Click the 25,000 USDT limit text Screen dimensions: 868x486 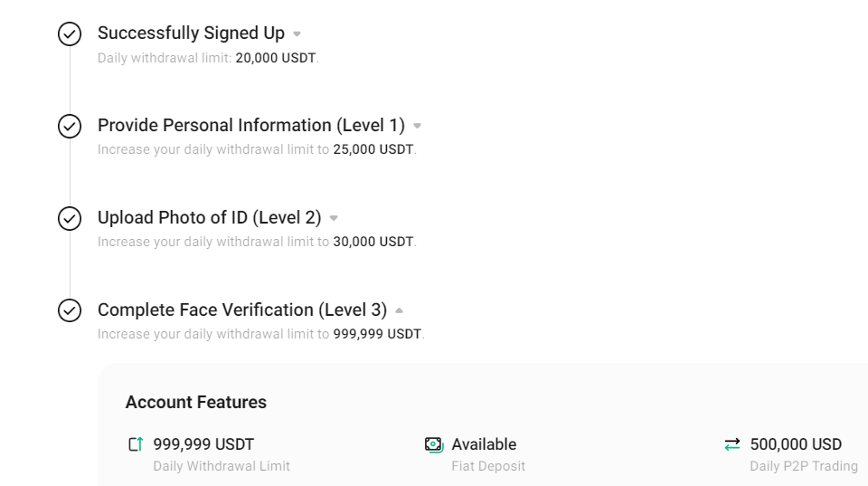373,149
